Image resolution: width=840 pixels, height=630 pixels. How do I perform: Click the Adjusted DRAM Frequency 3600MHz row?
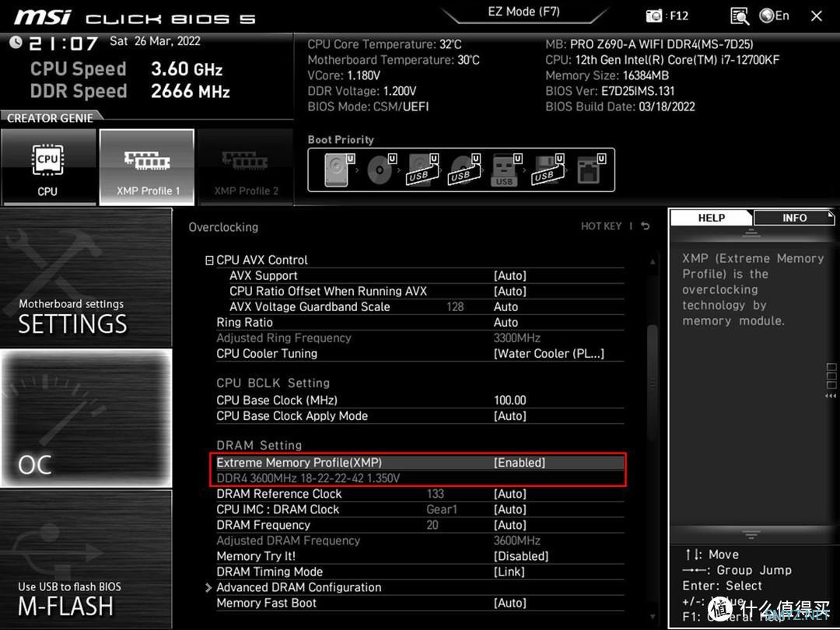click(420, 540)
